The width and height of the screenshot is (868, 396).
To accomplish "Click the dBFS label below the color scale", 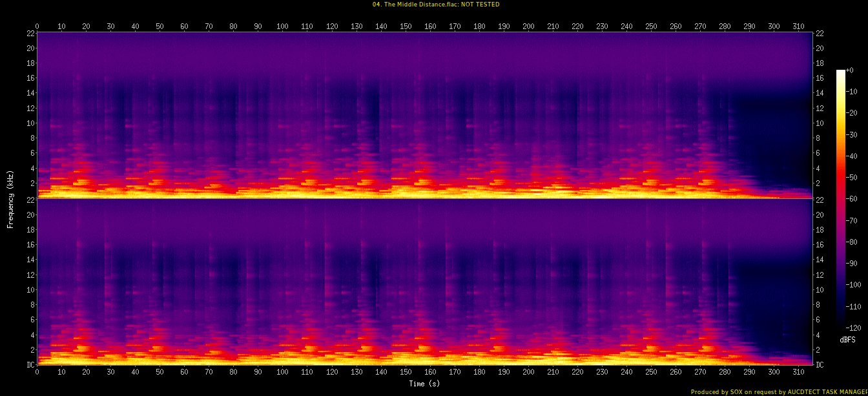I will 848,340.
